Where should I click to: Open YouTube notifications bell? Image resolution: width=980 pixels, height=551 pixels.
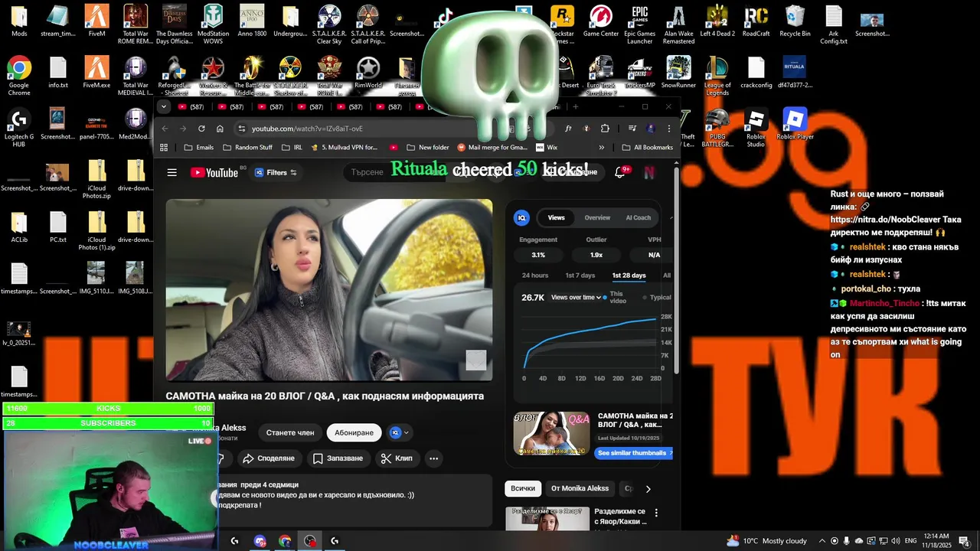coord(620,173)
